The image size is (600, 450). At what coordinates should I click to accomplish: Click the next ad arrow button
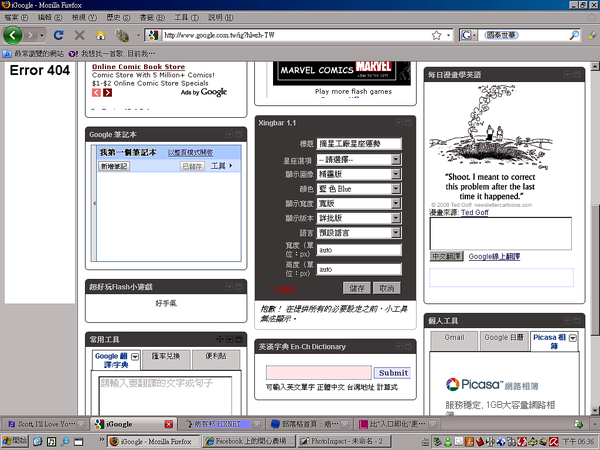tap(108, 93)
